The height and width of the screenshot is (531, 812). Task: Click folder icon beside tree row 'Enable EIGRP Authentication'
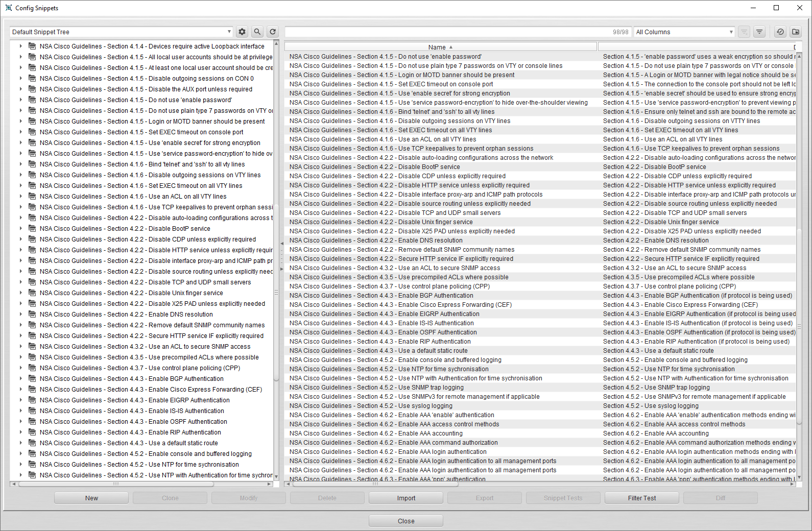click(x=32, y=400)
